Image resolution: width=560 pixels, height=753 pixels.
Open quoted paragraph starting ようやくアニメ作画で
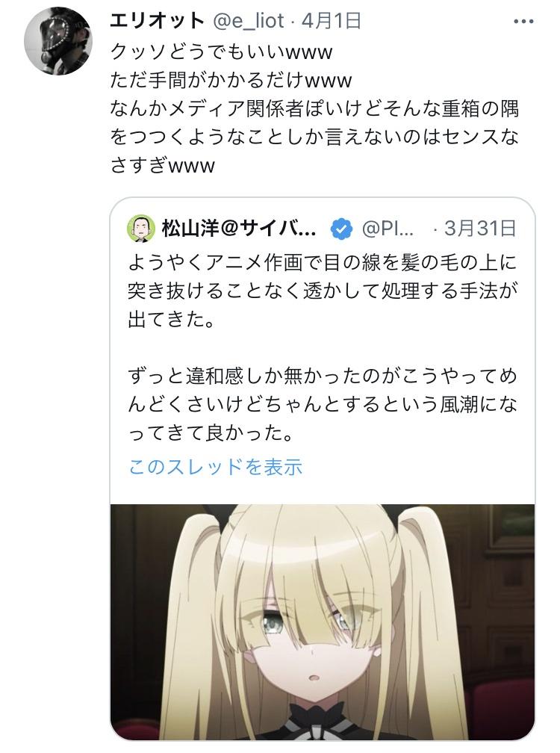click(323, 291)
